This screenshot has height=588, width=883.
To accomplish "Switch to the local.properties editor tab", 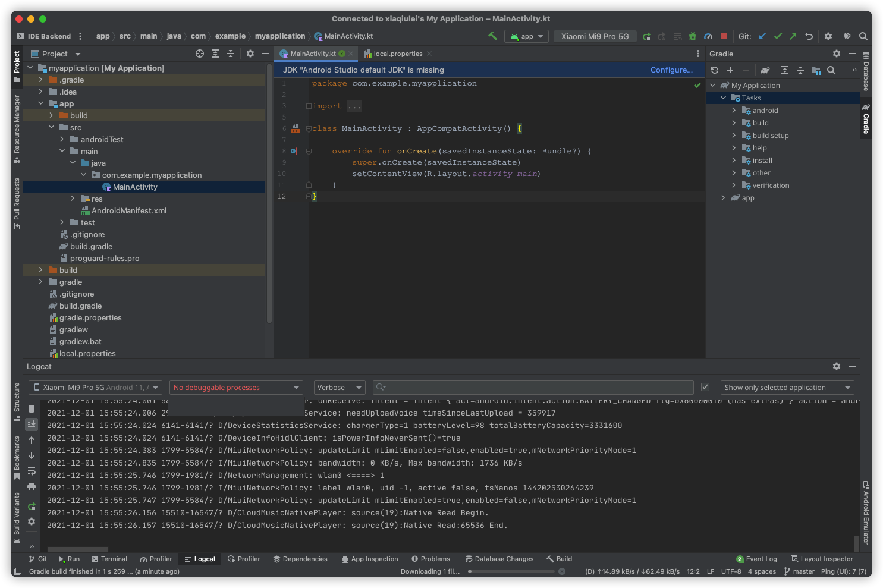I will pyautogui.click(x=397, y=54).
